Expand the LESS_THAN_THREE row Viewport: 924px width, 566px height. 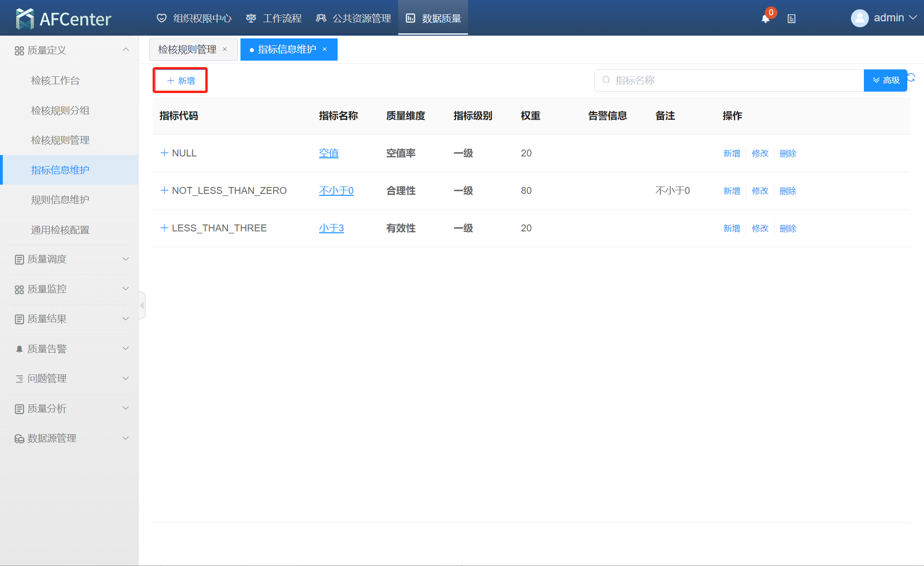164,228
